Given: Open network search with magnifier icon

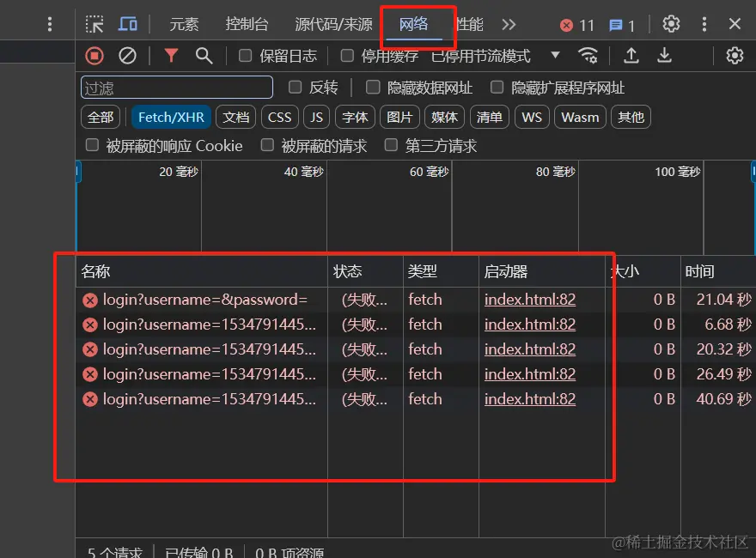Looking at the screenshot, I should click(x=204, y=56).
